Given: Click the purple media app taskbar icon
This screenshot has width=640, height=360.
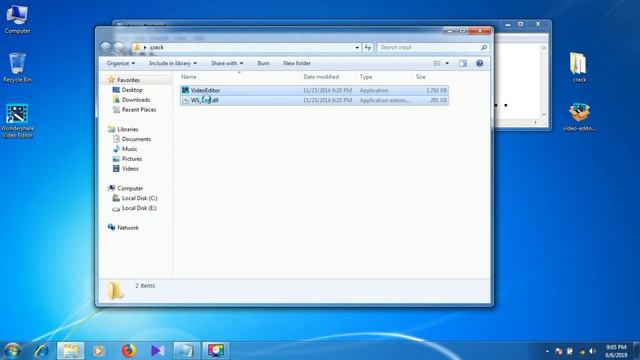Looking at the screenshot, I should pos(158,351).
